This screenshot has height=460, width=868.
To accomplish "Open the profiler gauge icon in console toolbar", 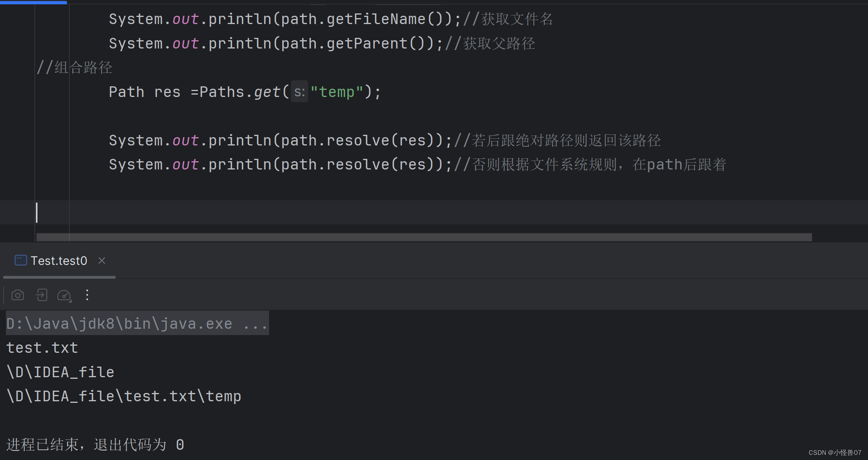I will pos(64,294).
